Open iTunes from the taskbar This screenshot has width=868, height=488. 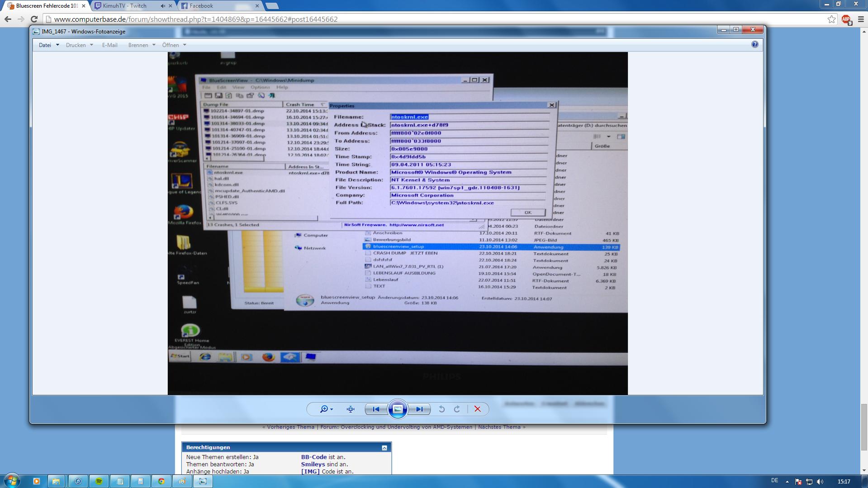click(x=78, y=481)
